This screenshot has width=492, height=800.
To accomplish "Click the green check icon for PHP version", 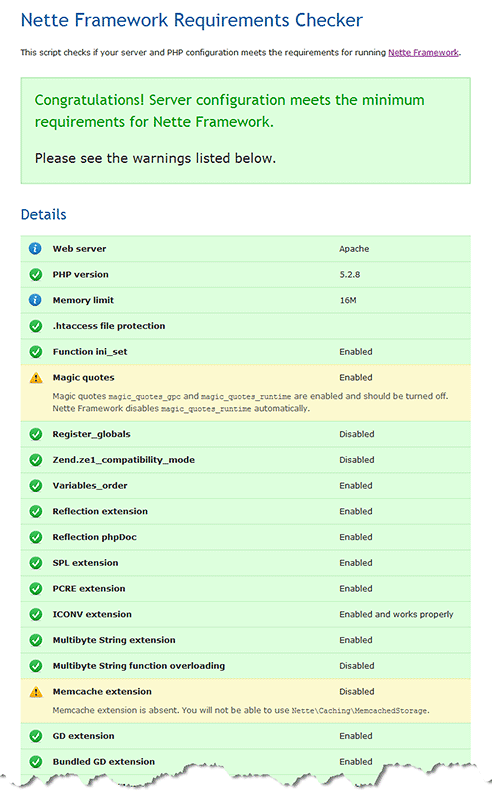I will coord(35,274).
